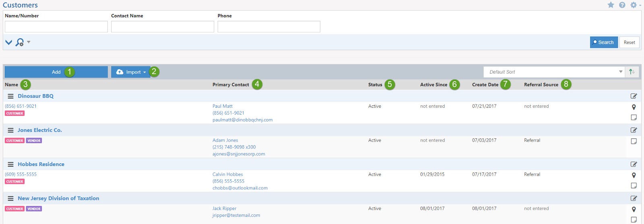This screenshot has height=224, width=644.
Task: Open map pin for Dinosaur BBQ
Action: point(634,107)
